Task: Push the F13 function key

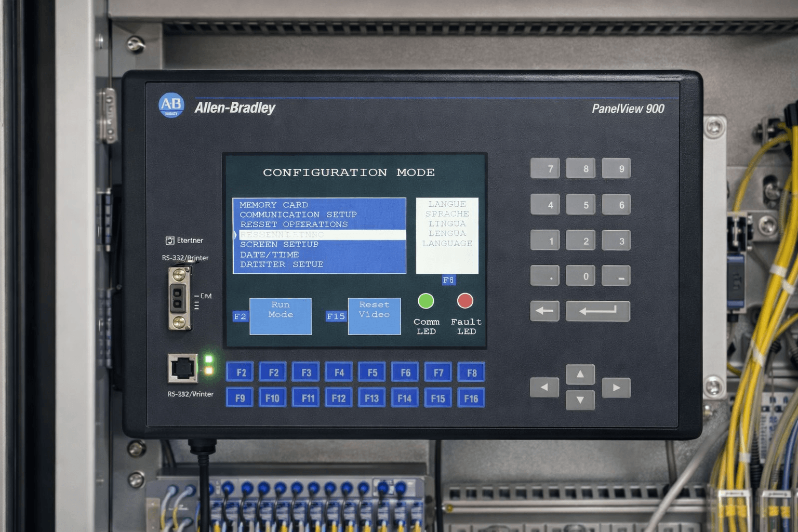Action: pyautogui.click(x=372, y=398)
